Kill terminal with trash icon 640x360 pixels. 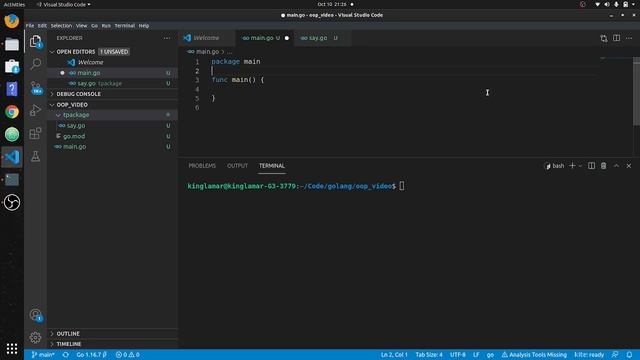pos(603,166)
